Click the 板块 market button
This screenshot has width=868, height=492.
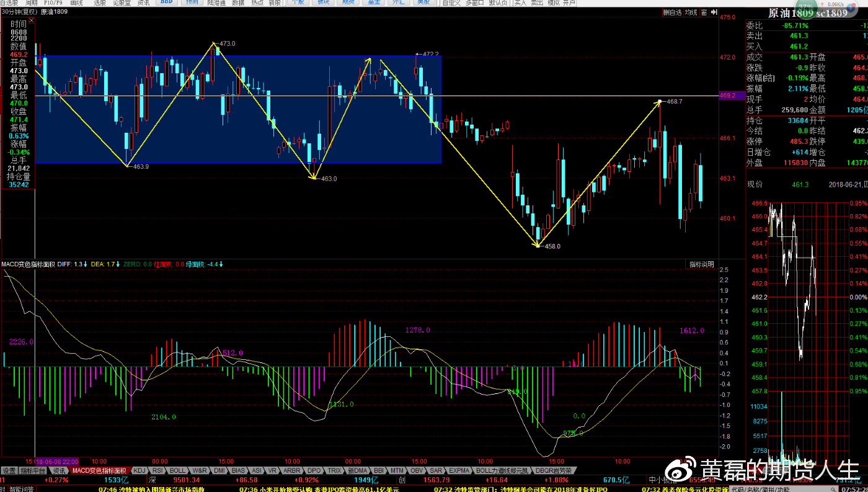coord(324,2)
